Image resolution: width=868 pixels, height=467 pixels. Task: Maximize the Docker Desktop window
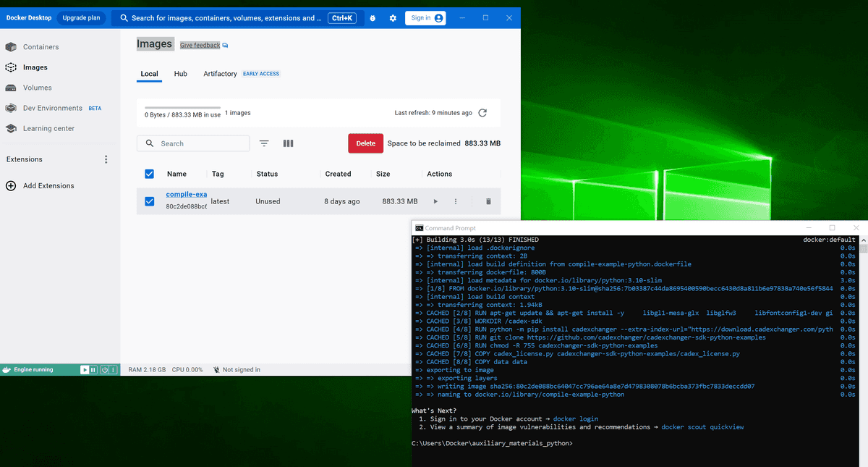click(x=485, y=18)
